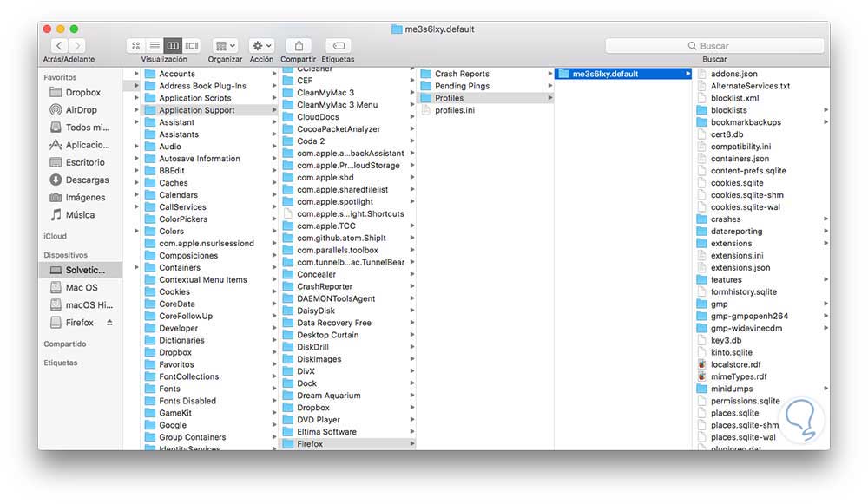Viewport: 868px width, 504px height.
Task: Go forward with the Adelante arrow button
Action: pos(77,46)
